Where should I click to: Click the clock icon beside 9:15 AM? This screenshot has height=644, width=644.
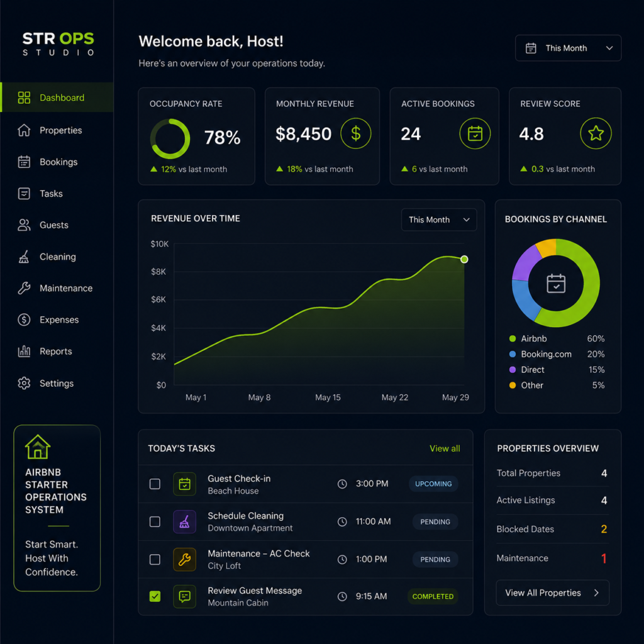[x=342, y=596]
